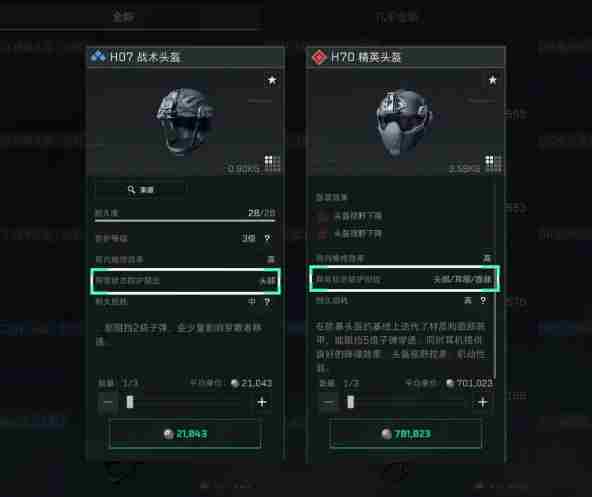592x497 pixels.
Task: Click the blue rarity diamond on H07 title
Action: coord(98,57)
